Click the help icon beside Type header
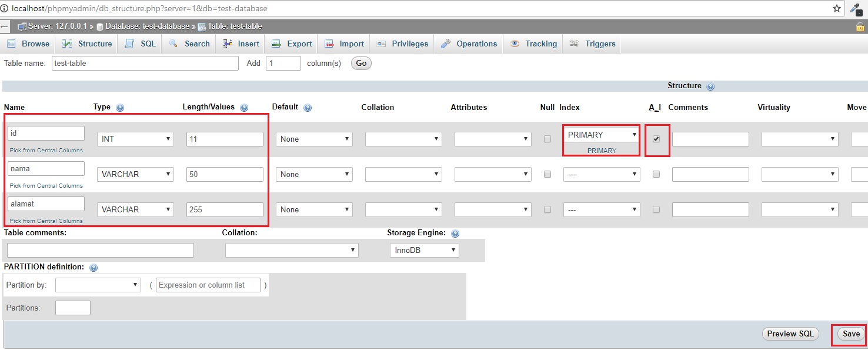The width and height of the screenshot is (868, 350). 120,108
